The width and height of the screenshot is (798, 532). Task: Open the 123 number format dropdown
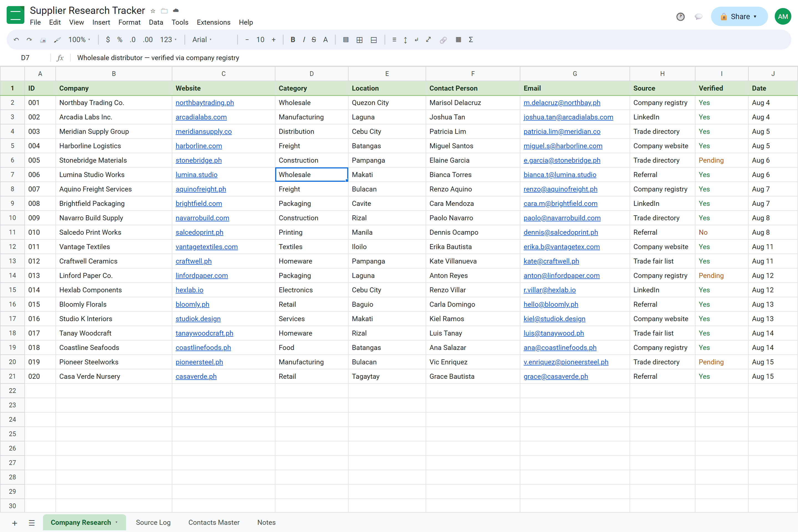pos(168,40)
